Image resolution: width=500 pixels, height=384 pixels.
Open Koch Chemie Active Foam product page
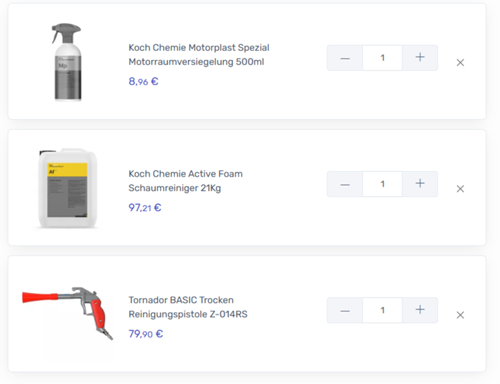coord(186,181)
